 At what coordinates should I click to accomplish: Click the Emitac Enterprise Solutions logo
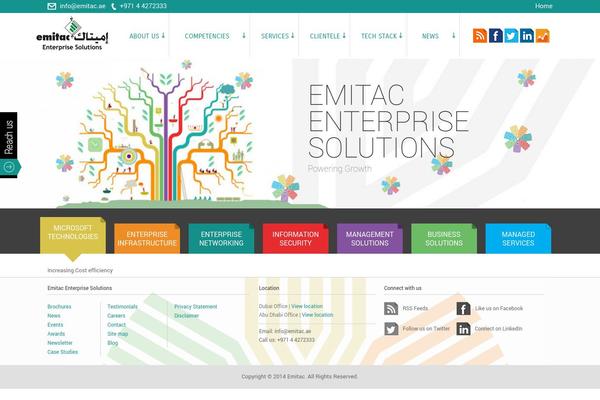72,34
